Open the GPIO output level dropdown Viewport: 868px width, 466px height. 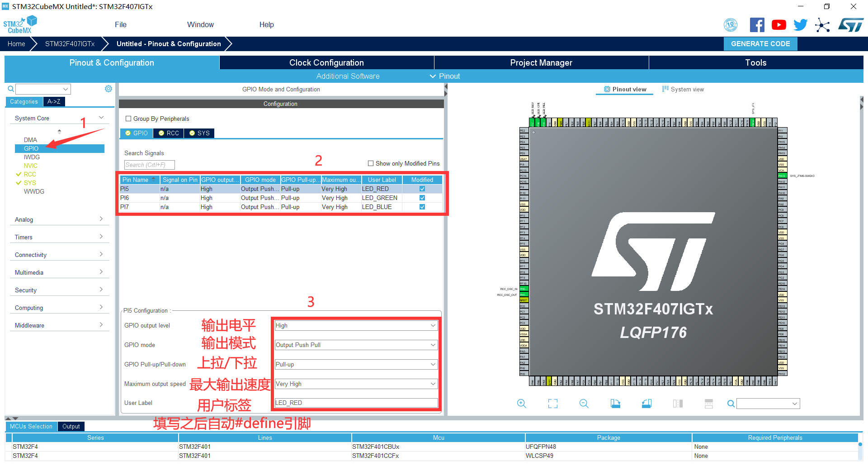coord(356,325)
